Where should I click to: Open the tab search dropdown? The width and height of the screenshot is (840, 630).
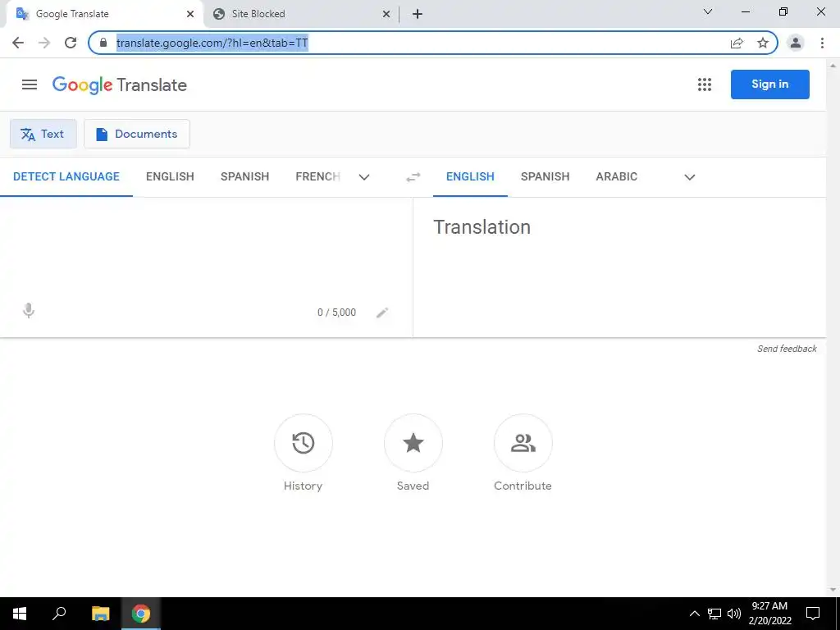click(x=708, y=11)
